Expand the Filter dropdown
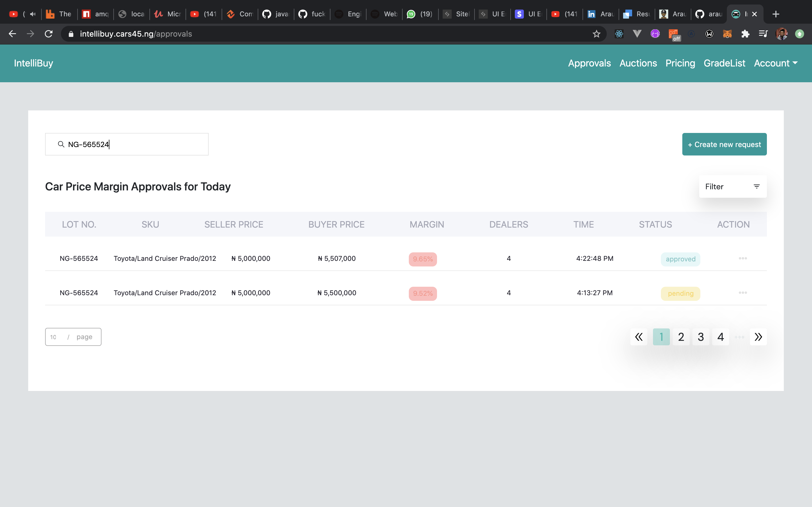 point(732,186)
